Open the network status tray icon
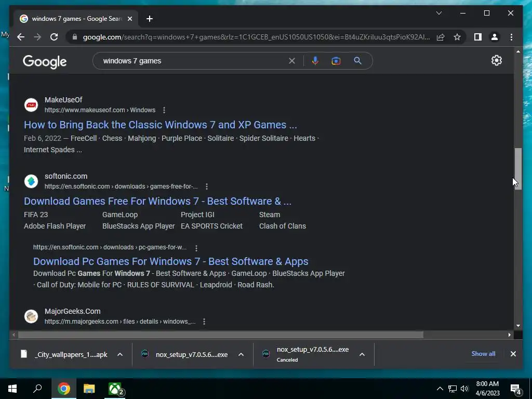Screen dimensions: 532x399 click(x=453, y=389)
